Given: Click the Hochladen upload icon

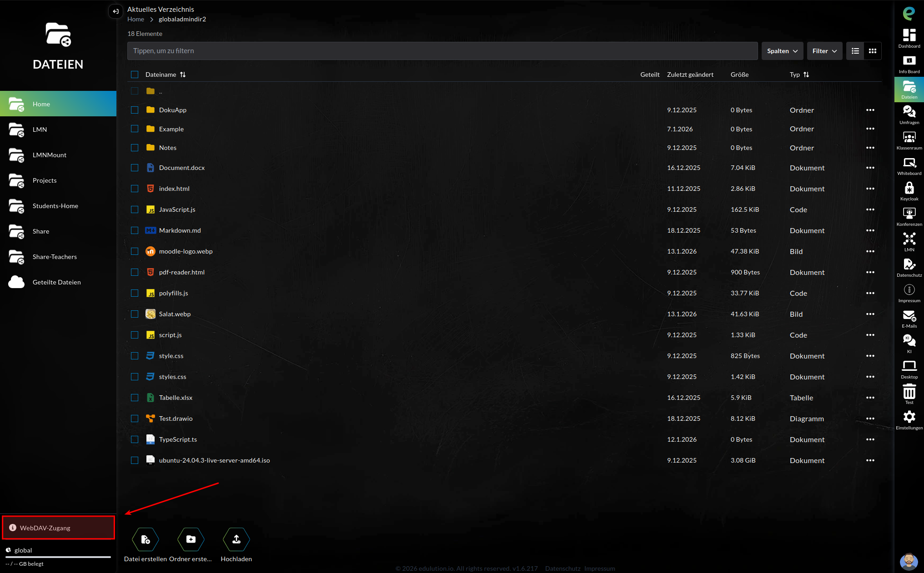Looking at the screenshot, I should coord(236,539).
